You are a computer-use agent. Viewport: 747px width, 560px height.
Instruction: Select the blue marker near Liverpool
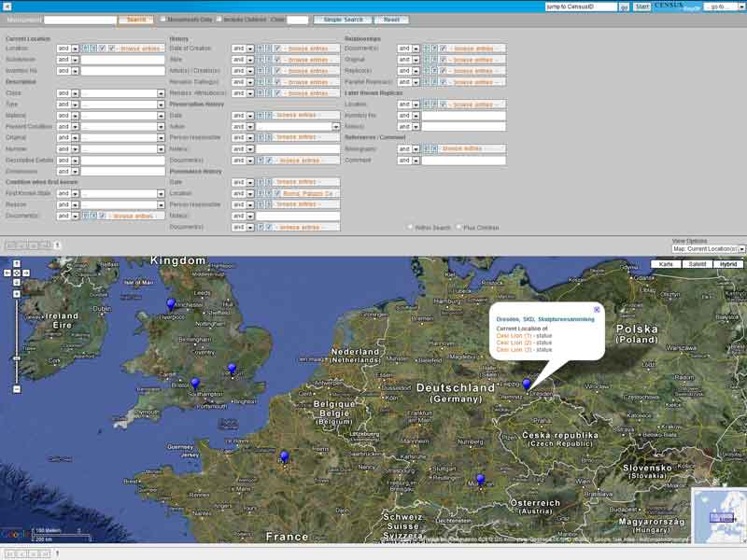[171, 304]
